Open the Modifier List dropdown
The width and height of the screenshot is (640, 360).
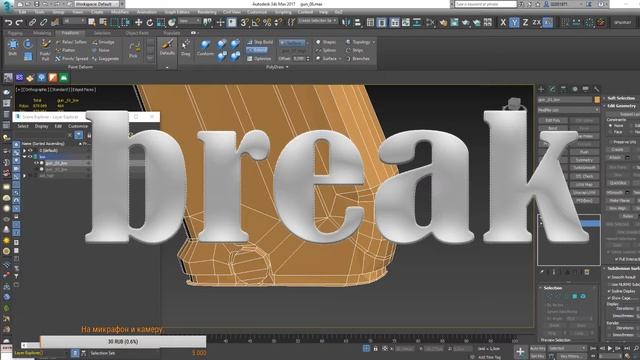[568, 110]
